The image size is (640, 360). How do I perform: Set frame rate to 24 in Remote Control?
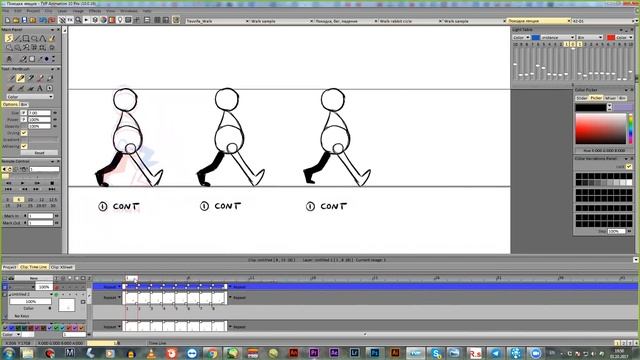[x=19, y=206]
